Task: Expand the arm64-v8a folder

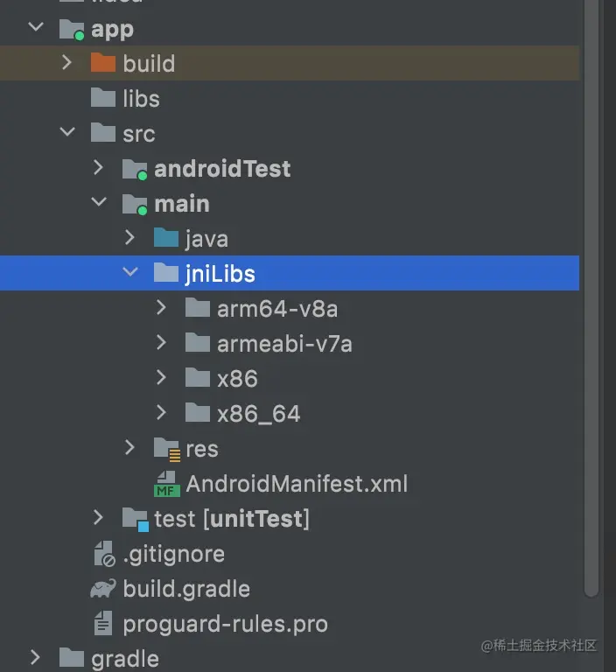Action: click(x=161, y=308)
